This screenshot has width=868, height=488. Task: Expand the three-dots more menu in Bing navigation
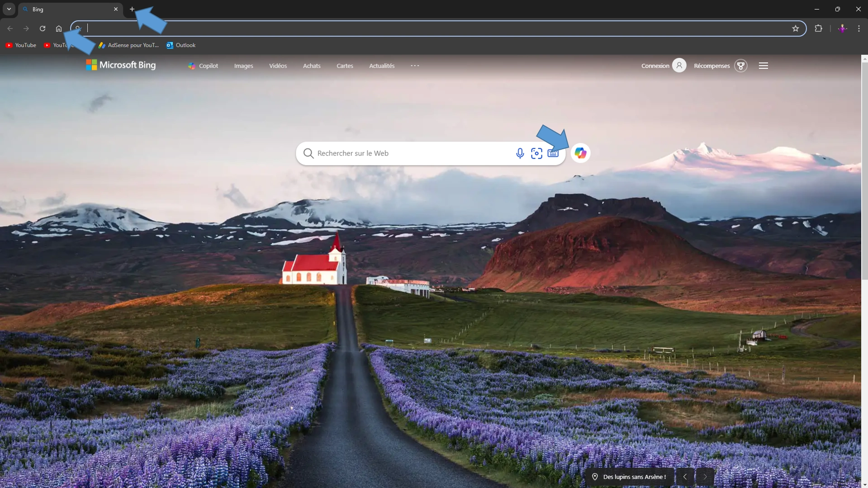click(x=415, y=66)
